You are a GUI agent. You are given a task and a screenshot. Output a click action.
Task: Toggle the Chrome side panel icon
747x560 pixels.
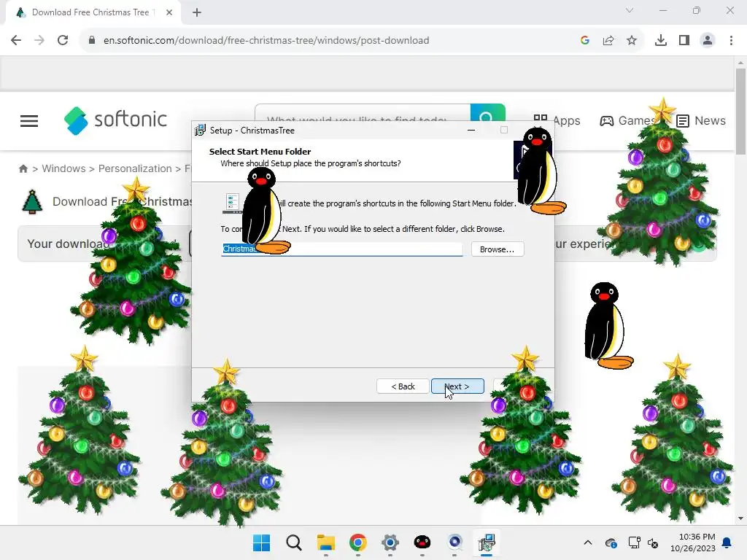(x=684, y=40)
